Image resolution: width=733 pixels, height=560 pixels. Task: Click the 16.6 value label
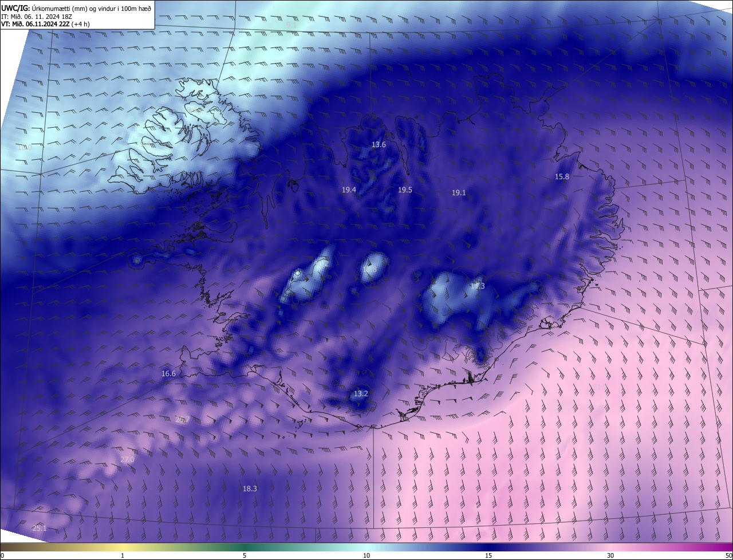(x=168, y=373)
